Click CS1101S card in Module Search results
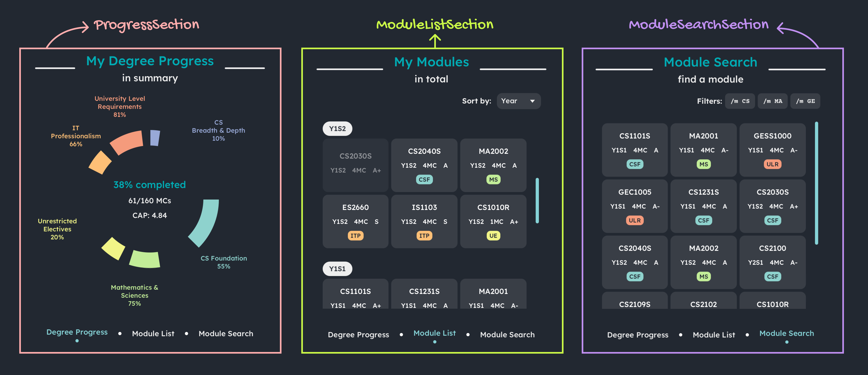Image resolution: width=868 pixels, height=375 pixels. coord(635,150)
